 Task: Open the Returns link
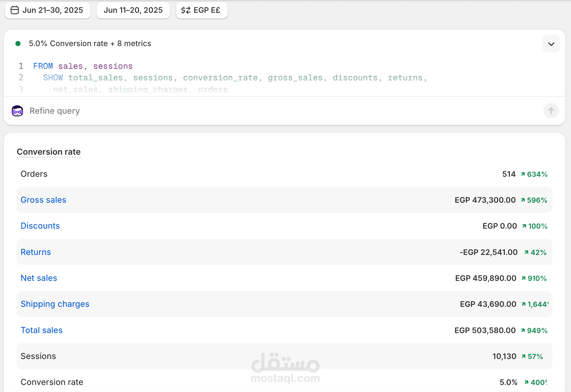(x=36, y=252)
